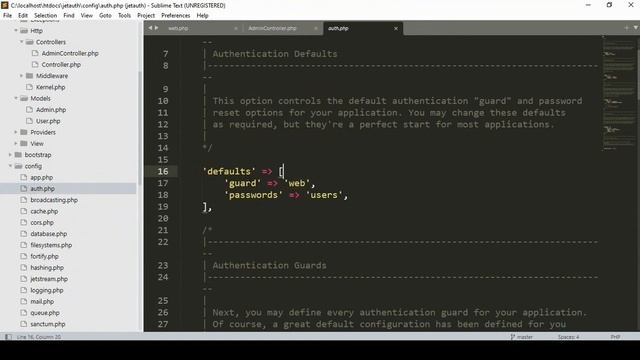Click the master git branch indicator
The image size is (640, 360).
[522, 337]
